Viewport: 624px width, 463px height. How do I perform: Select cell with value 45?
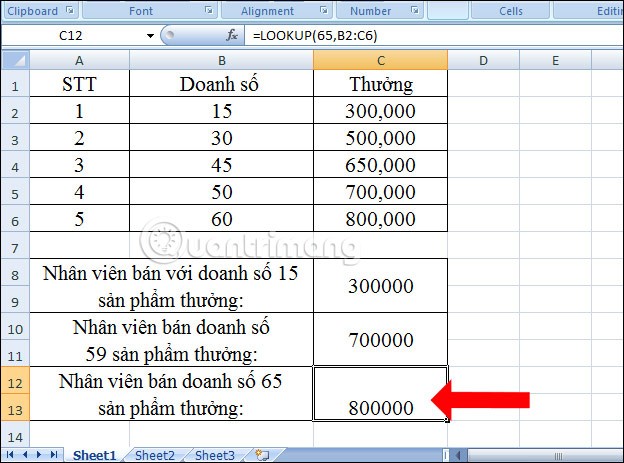221,164
